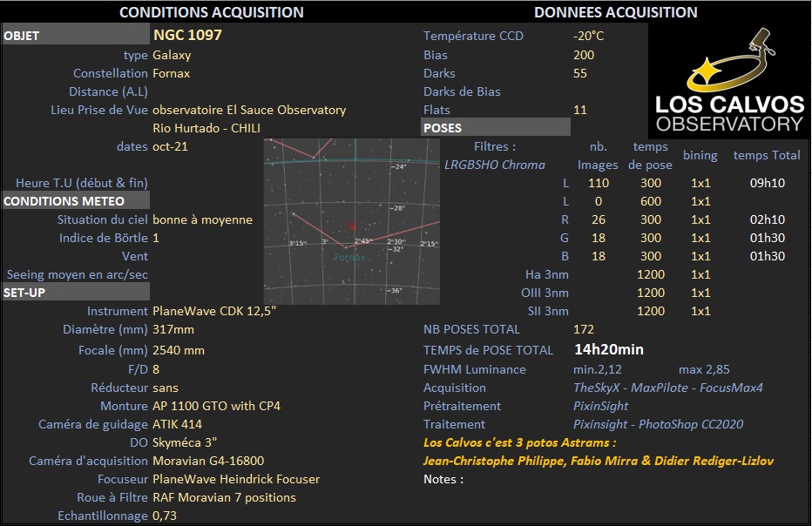The width and height of the screenshot is (812, 526).
Task: Select the Ha 3nm filter row label
Action: [547, 274]
